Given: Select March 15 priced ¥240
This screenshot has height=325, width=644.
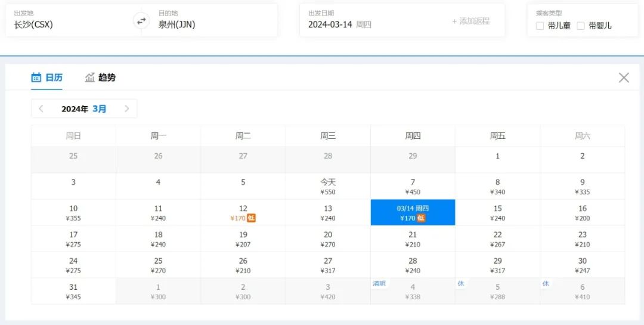Looking at the screenshot, I should (x=497, y=212).
